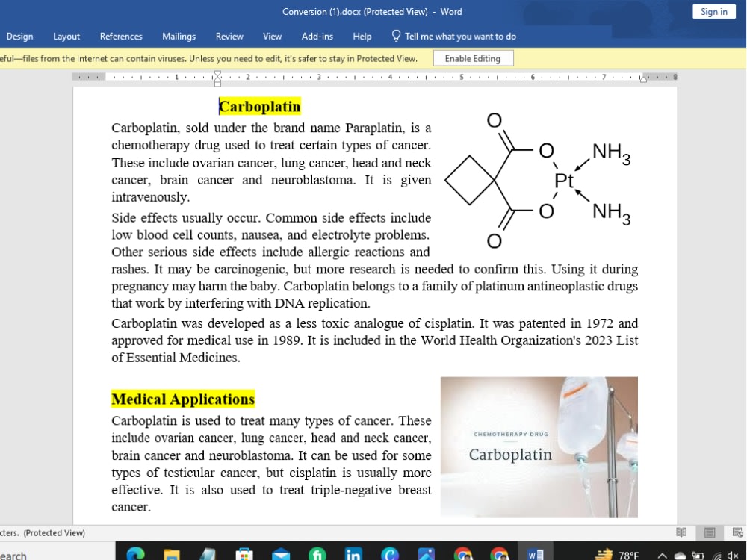Open the View ribbon tab
This screenshot has height=560, width=747.
click(272, 36)
